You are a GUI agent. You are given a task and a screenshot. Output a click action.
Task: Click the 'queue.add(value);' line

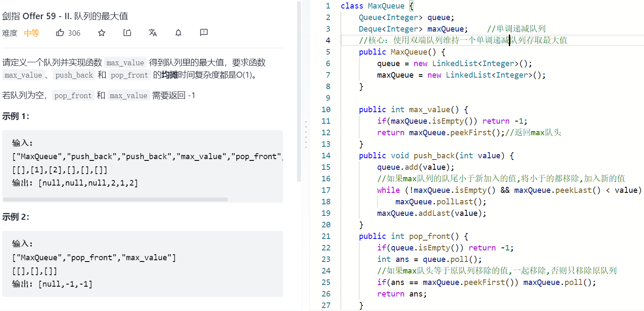click(416, 167)
